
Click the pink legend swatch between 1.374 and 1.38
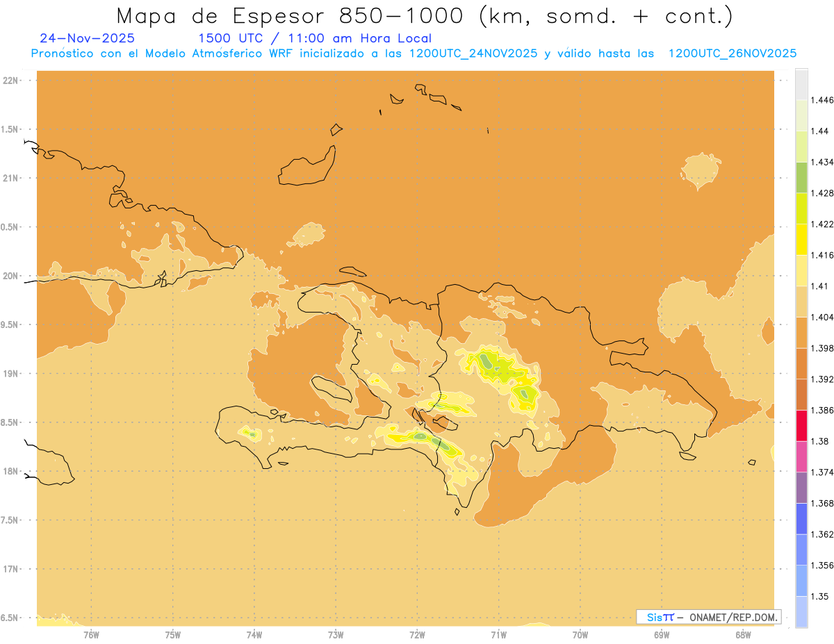801,456
